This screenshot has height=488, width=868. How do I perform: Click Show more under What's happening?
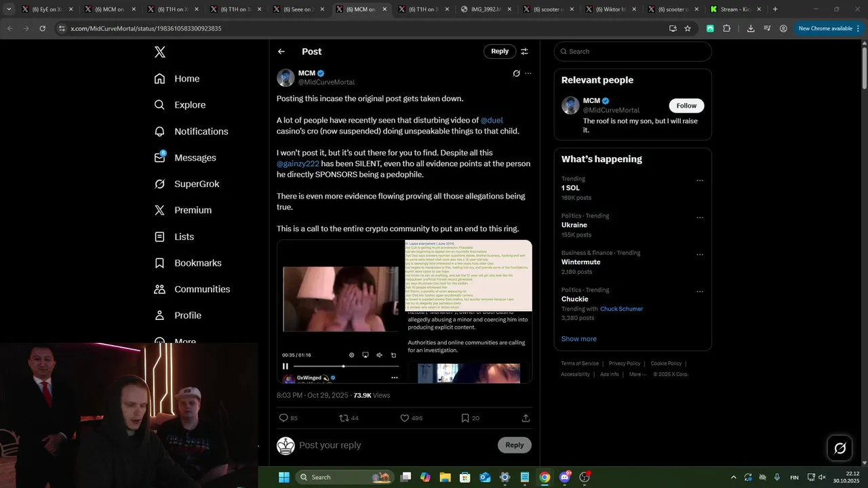tap(578, 339)
